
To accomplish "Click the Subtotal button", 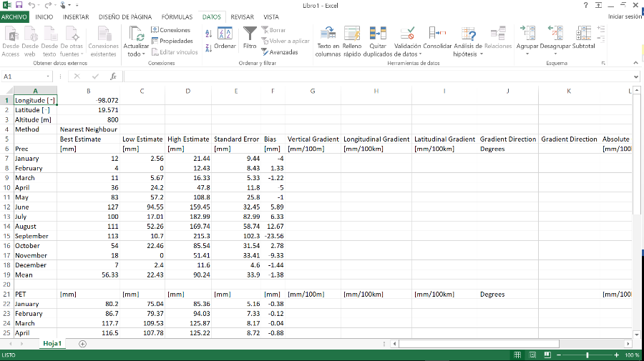I will pyautogui.click(x=584, y=38).
